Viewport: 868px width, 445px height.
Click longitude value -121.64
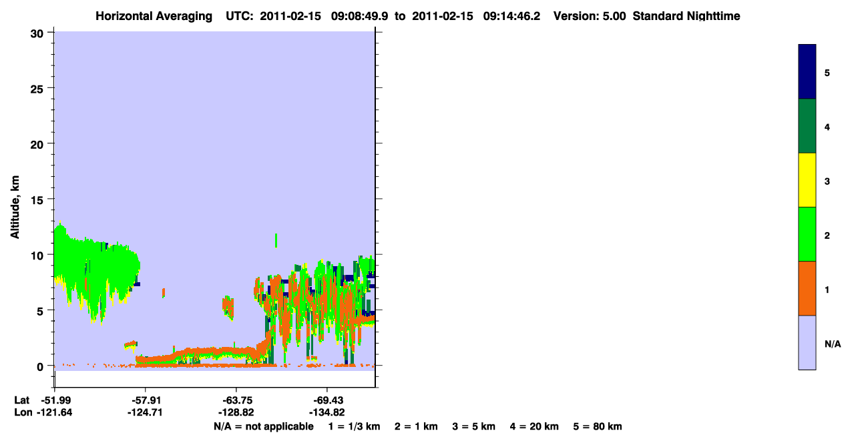coord(53,412)
